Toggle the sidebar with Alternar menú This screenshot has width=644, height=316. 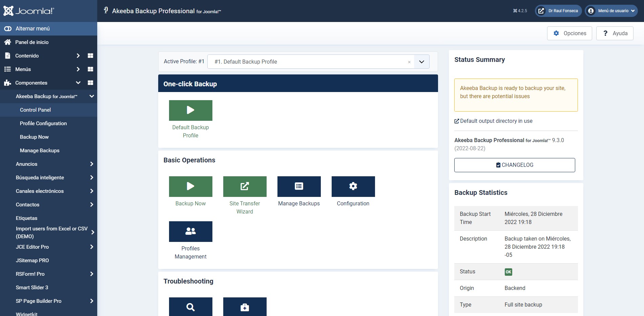(48, 29)
